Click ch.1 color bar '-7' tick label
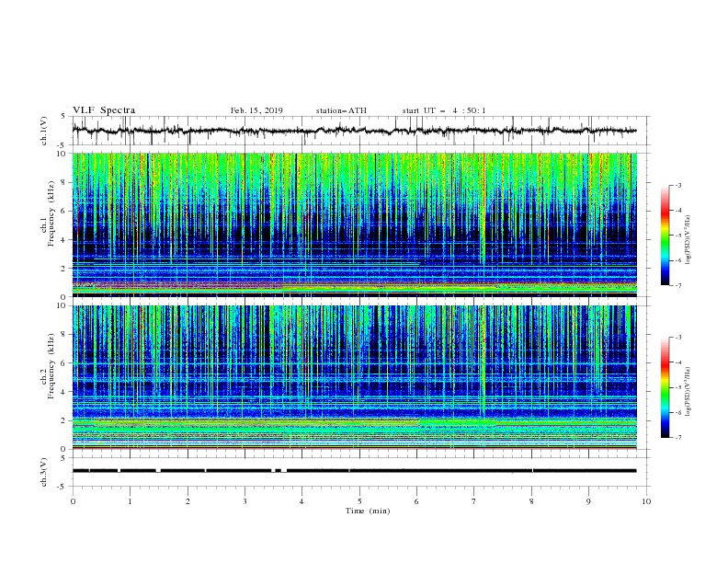 point(678,285)
